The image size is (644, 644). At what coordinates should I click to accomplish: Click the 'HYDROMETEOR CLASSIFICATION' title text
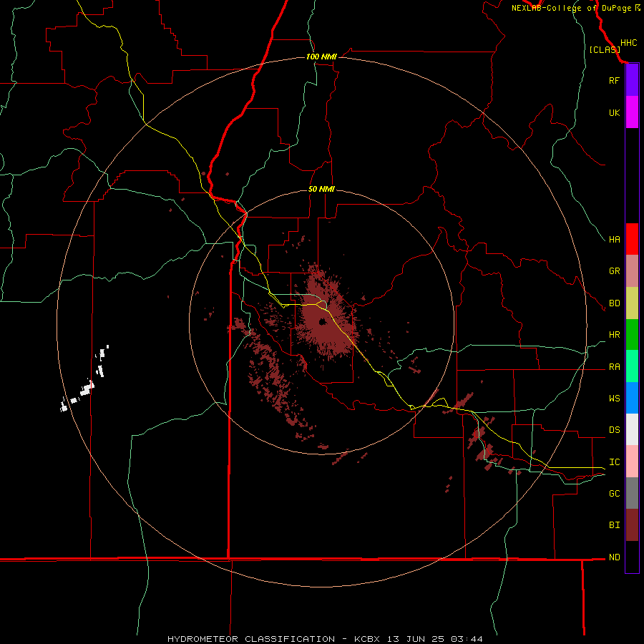click(251, 639)
